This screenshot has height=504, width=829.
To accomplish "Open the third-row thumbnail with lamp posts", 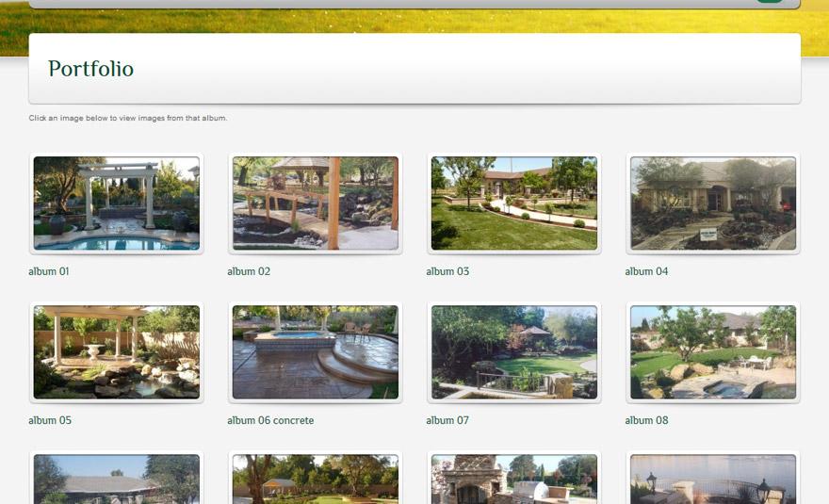I will click(x=713, y=480).
